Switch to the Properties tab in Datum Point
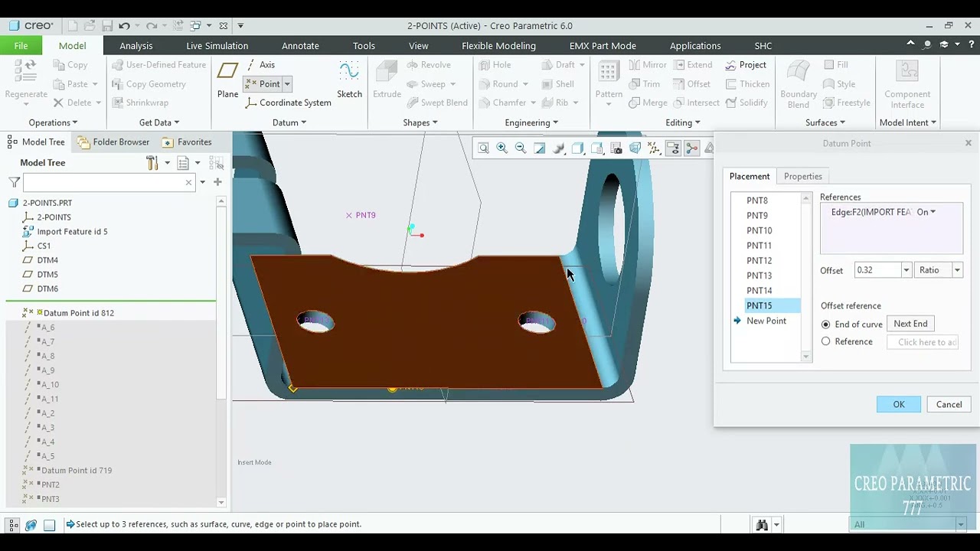 point(802,177)
